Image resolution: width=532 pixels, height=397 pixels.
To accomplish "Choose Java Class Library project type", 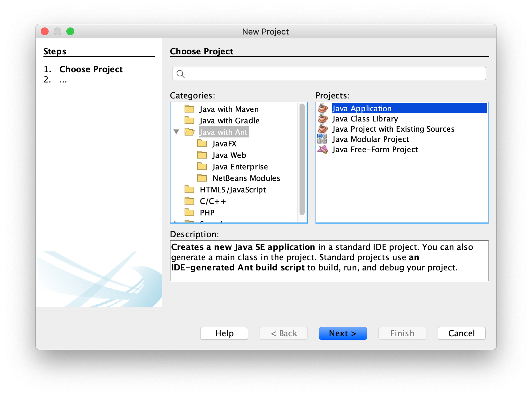I will [x=365, y=119].
